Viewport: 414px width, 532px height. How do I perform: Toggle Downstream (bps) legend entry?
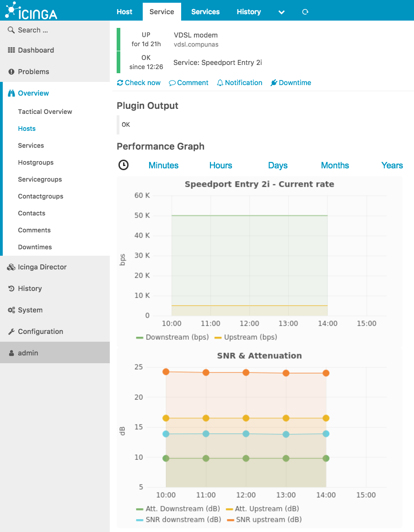(x=172, y=337)
